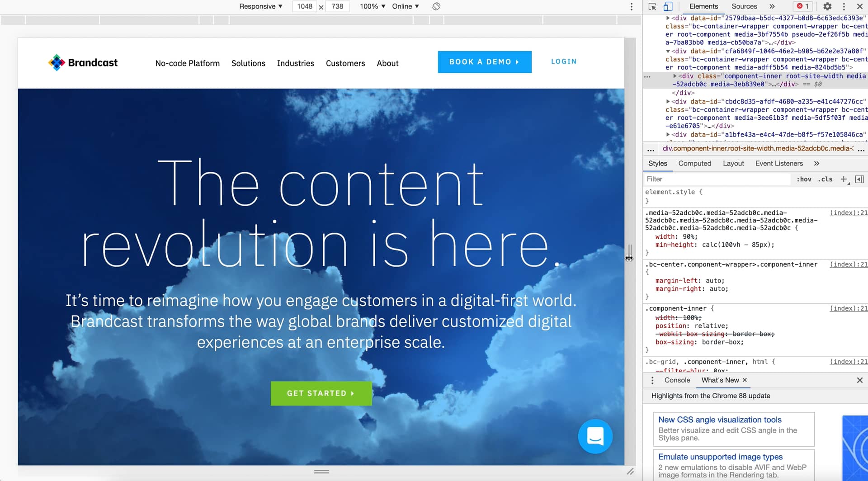Show more DevTools panel tabs

772,6
